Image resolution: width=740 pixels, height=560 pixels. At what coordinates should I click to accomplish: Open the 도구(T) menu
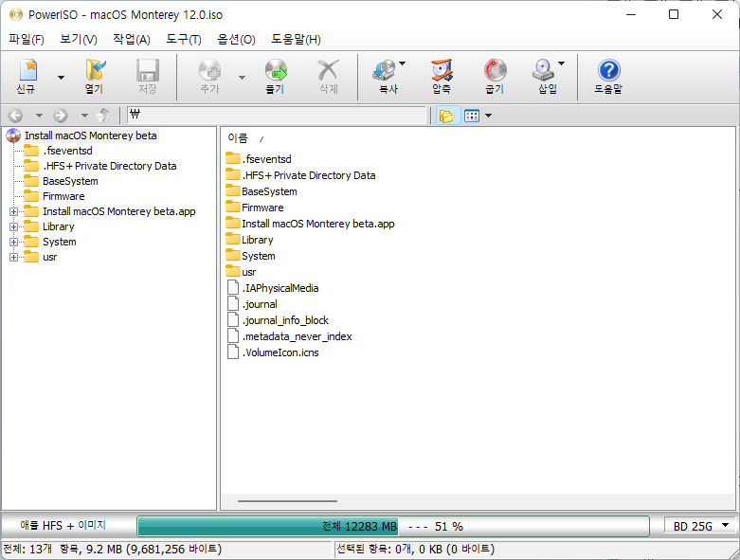(184, 40)
